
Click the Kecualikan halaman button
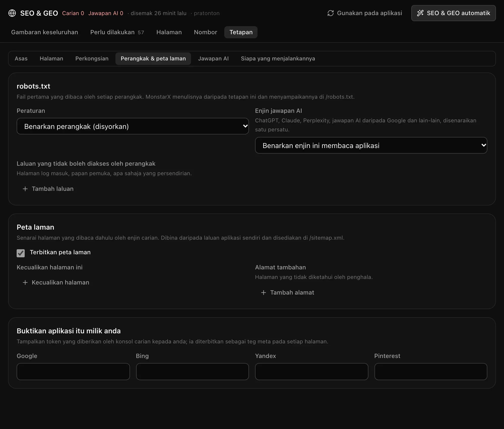(56, 282)
